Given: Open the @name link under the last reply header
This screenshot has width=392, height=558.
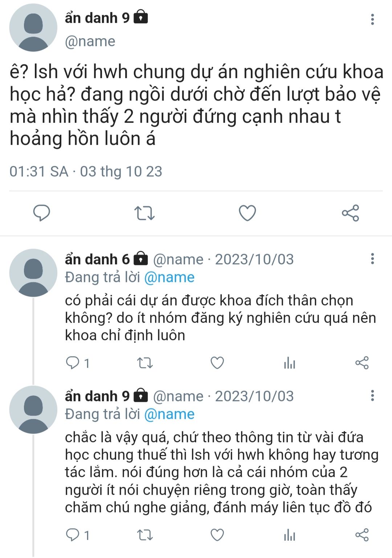Looking at the screenshot, I should point(169,414).
